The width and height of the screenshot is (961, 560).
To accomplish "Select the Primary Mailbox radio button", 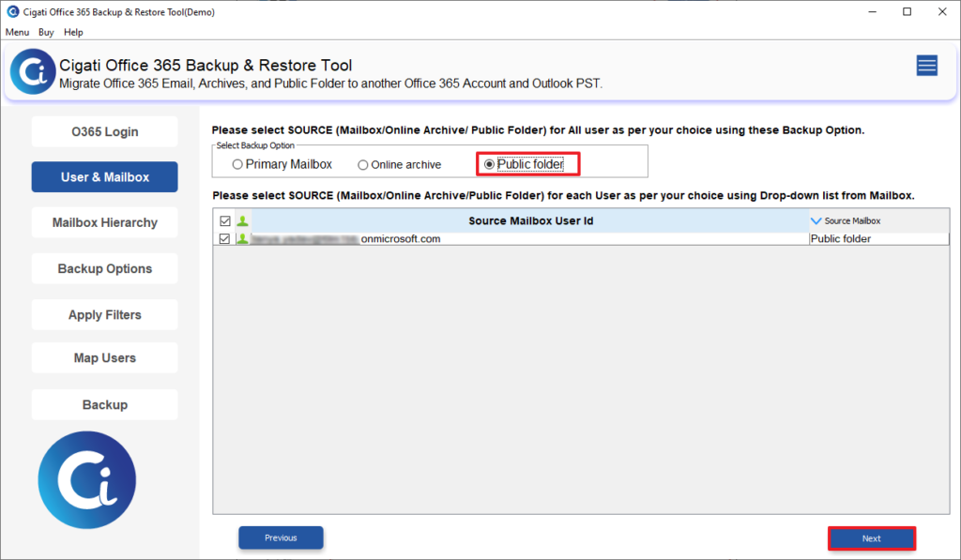I will pyautogui.click(x=237, y=164).
